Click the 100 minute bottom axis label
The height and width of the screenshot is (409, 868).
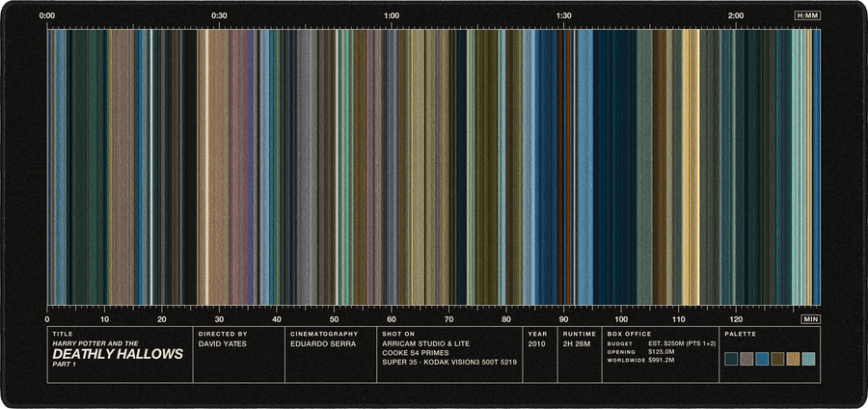(621, 319)
